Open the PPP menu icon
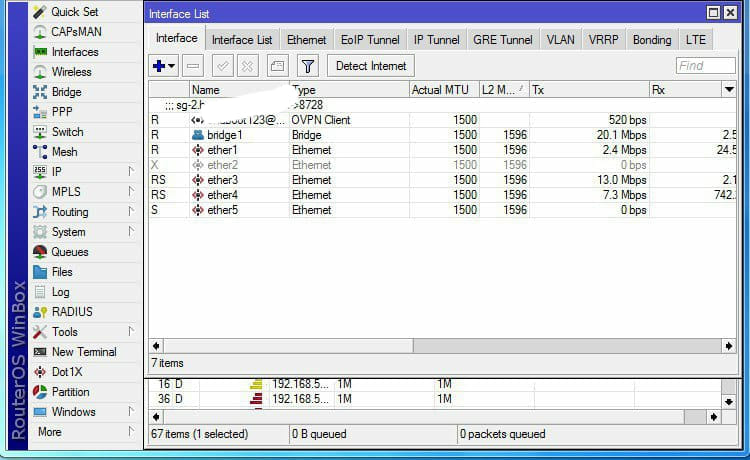The width and height of the screenshot is (750, 460). pos(40,112)
